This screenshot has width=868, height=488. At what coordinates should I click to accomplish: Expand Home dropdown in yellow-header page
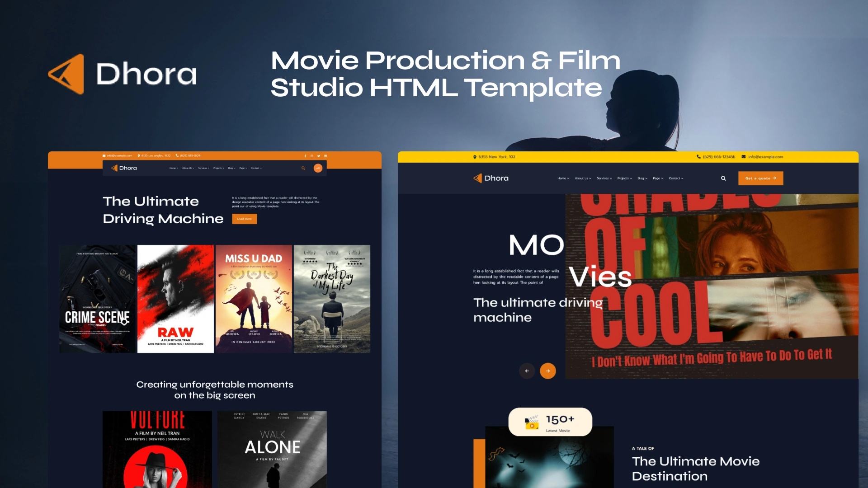[563, 178]
